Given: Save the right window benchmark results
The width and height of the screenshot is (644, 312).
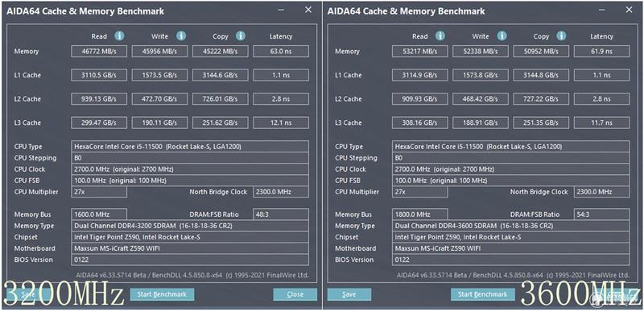Looking at the screenshot, I should tap(349, 294).
